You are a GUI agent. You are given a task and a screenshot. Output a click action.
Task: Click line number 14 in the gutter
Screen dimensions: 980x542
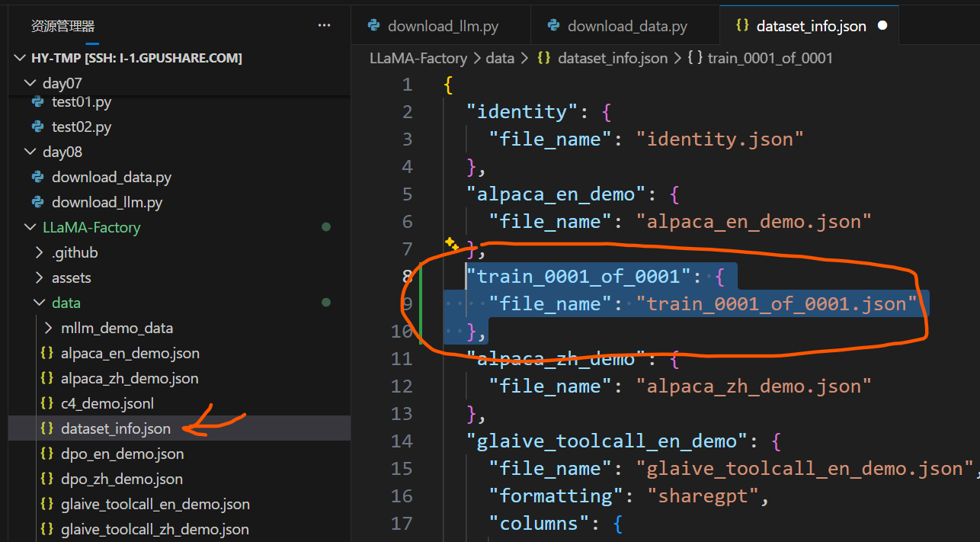[402, 441]
